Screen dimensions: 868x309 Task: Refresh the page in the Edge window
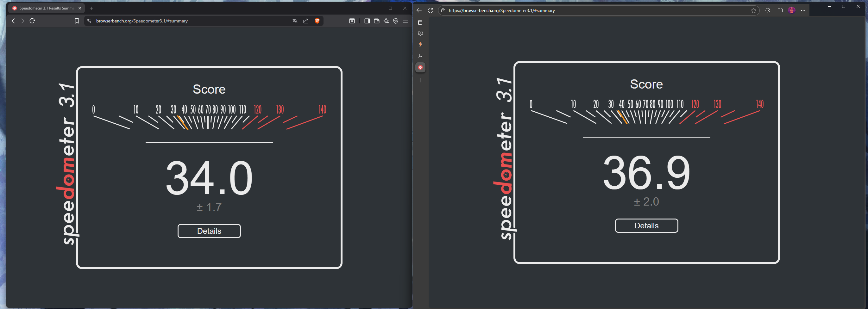430,10
